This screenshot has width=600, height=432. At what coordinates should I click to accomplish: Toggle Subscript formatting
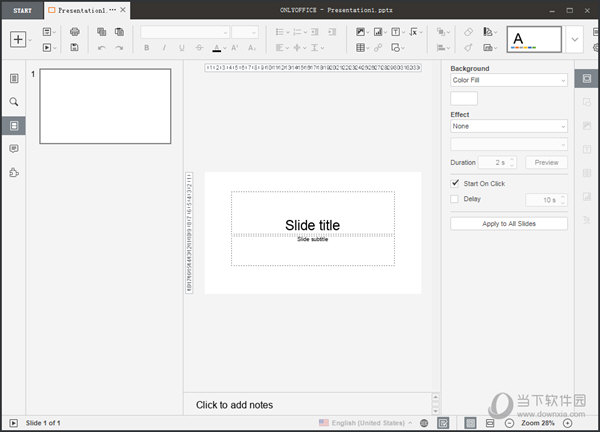tap(251, 48)
